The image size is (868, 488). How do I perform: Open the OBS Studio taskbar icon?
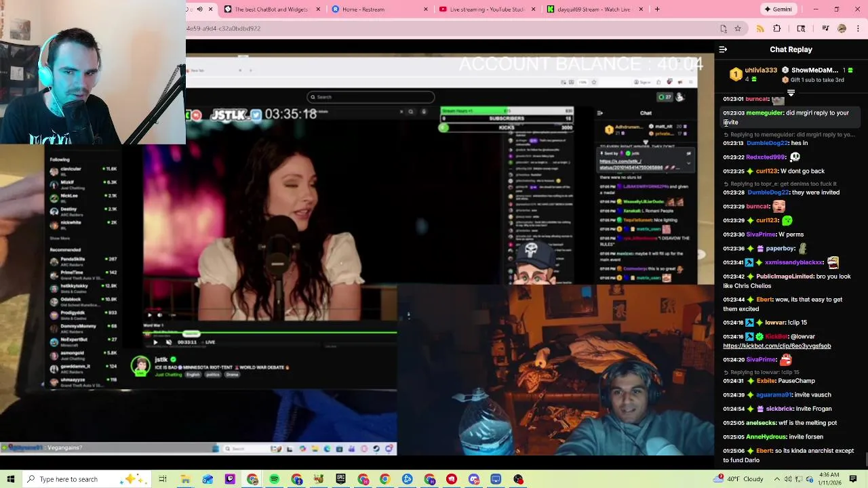coord(518,479)
